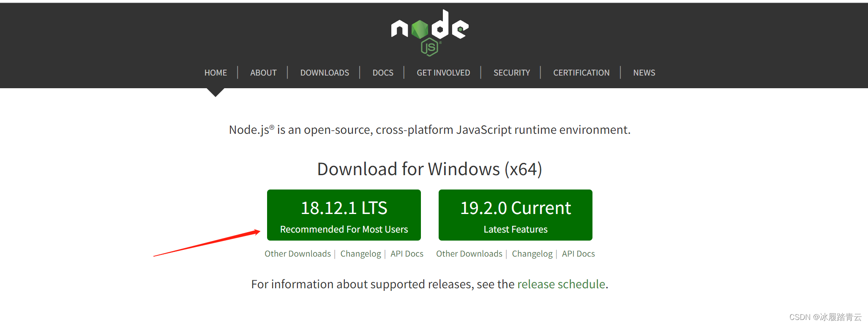Open the NEWS section
Screen dimensions: 868x325
pyautogui.click(x=644, y=72)
